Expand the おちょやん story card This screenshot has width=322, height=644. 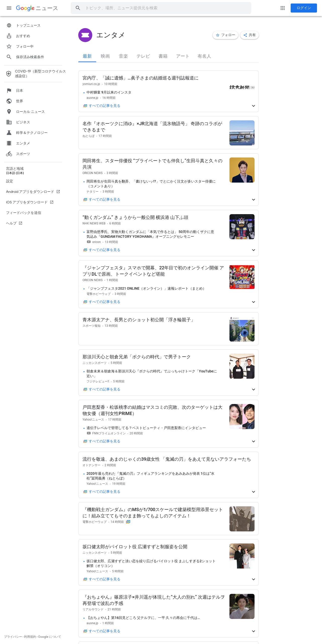tap(254, 631)
